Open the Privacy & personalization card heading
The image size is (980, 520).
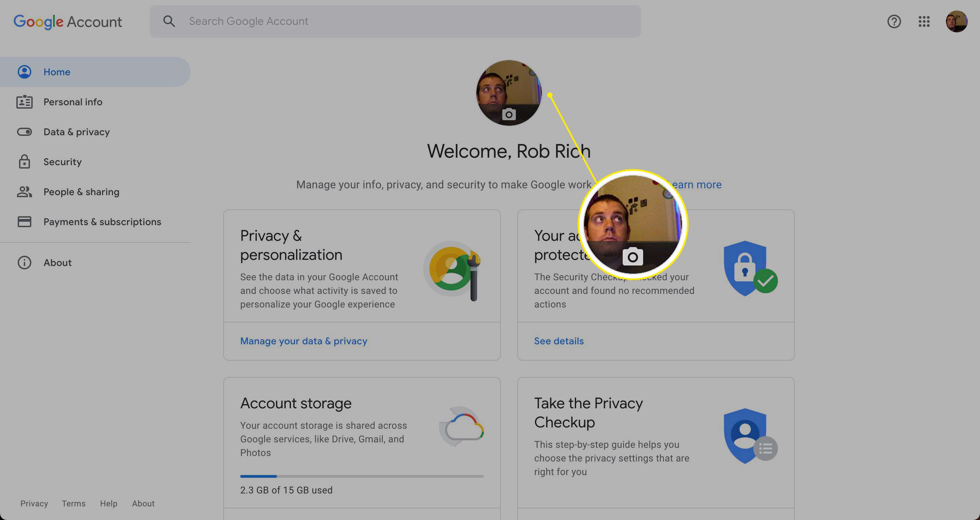(x=291, y=245)
